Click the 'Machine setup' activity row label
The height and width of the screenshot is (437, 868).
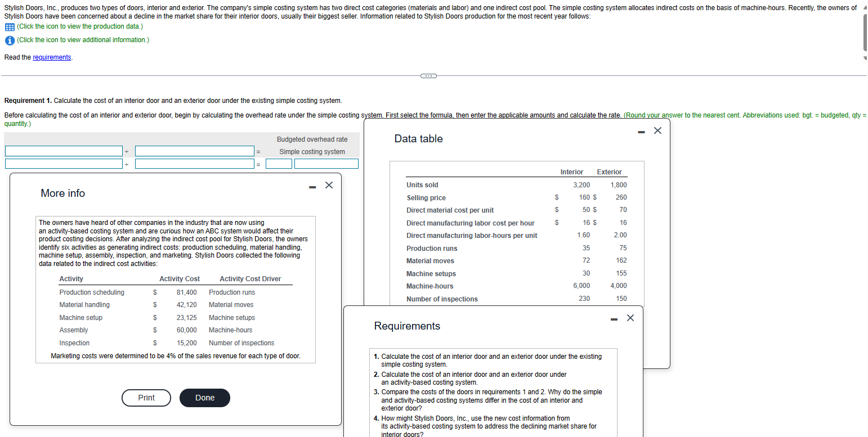pos(81,318)
